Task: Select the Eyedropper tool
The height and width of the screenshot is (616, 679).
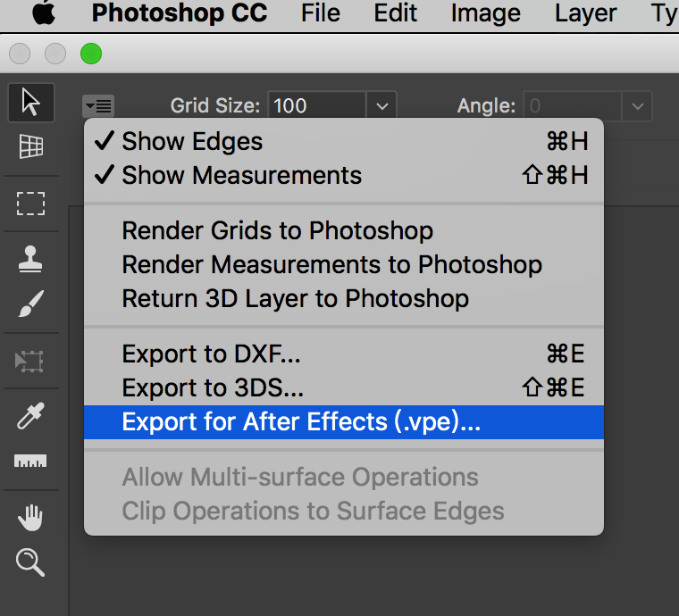Action: (x=31, y=416)
